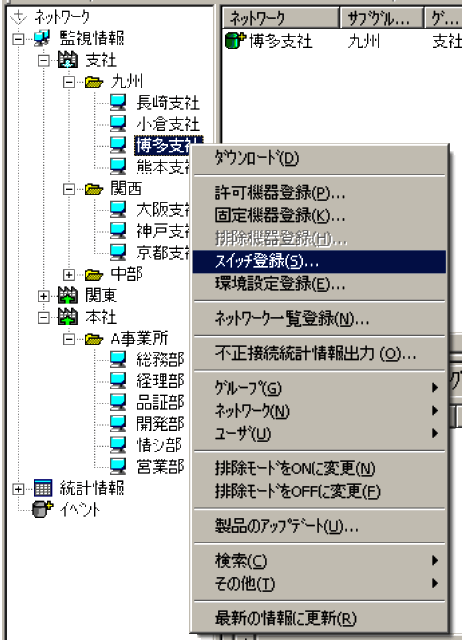Screen dimensions: 462x640
Task: Select イベント tree item label
Action: coord(80,509)
